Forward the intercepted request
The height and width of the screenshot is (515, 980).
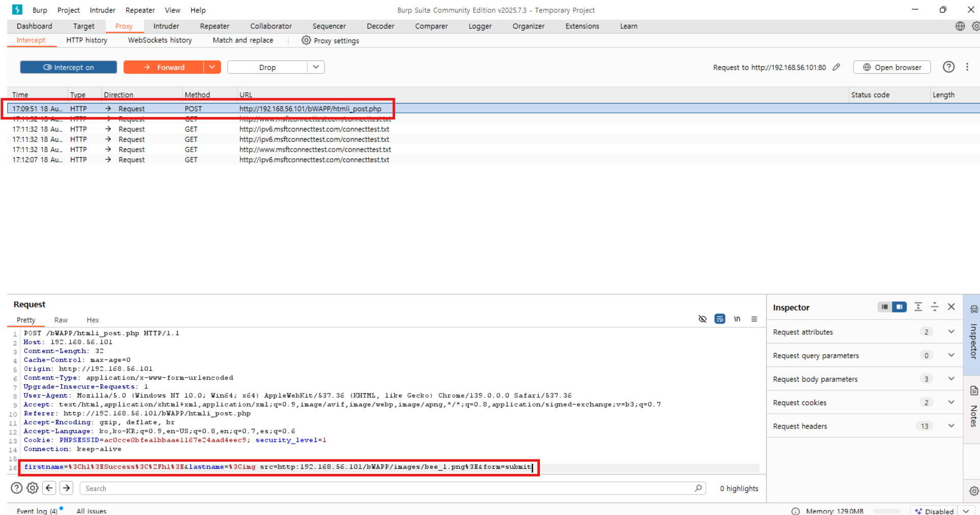(164, 67)
